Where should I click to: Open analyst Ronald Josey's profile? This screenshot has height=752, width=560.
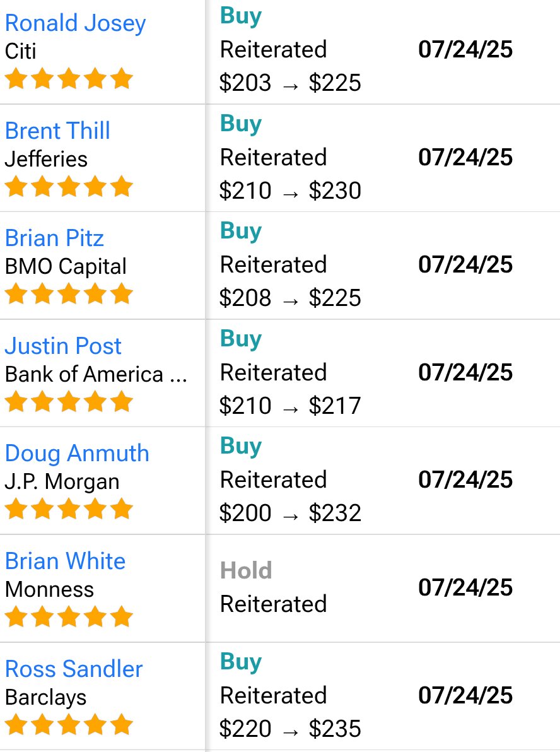point(75,23)
